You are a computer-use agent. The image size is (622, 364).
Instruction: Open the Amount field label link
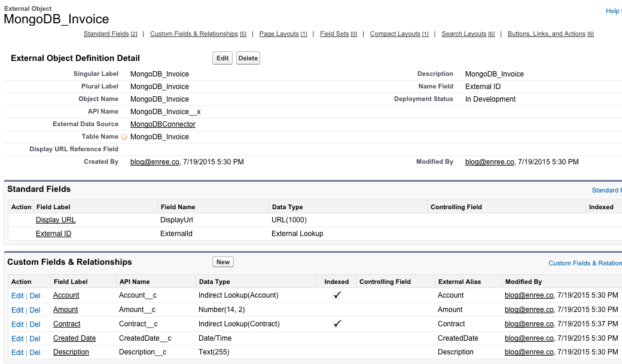[x=65, y=309]
